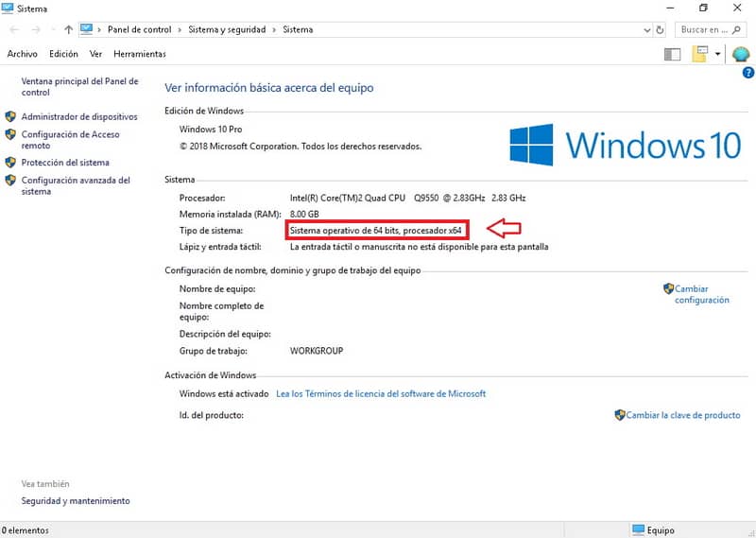The height and width of the screenshot is (538, 756).
Task: Click the computer icon in the address bar
Action: [86, 29]
